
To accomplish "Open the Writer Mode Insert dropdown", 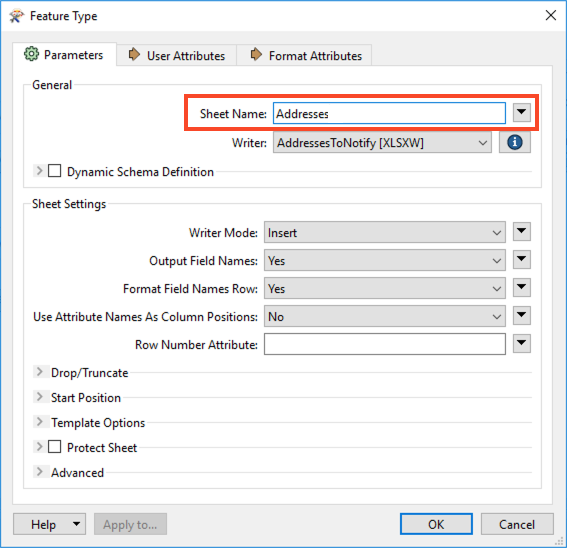I will (385, 232).
